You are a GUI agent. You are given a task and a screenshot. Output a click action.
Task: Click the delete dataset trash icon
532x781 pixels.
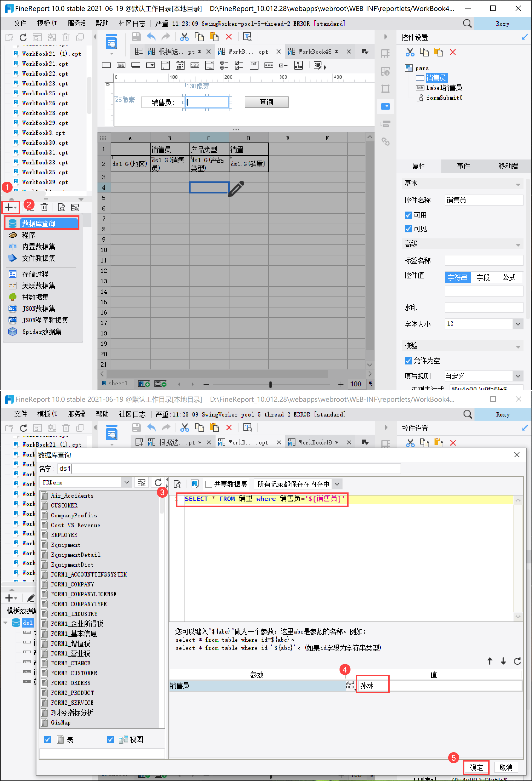44,207
